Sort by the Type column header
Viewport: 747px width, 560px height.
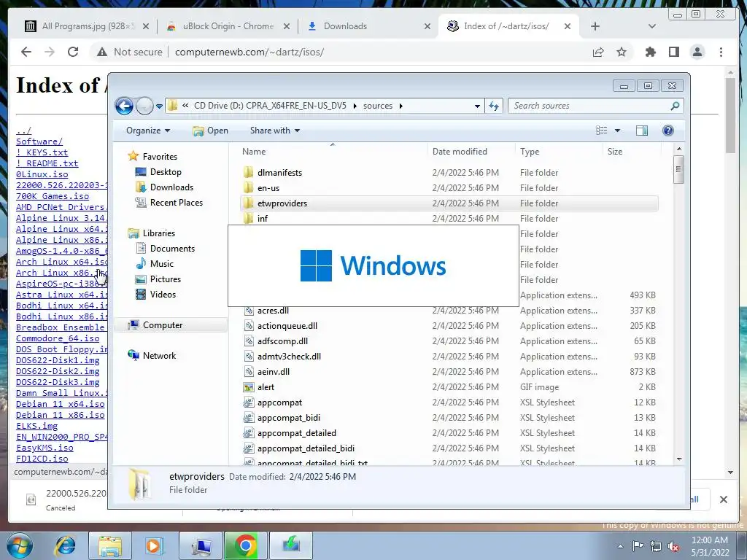tap(530, 152)
